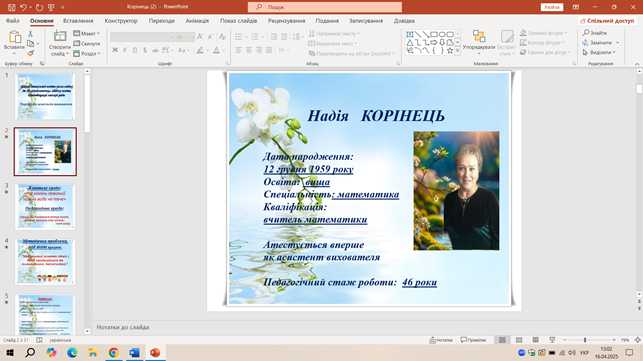Toggle underline formatting
This screenshot has width=643, height=361.
135,50
